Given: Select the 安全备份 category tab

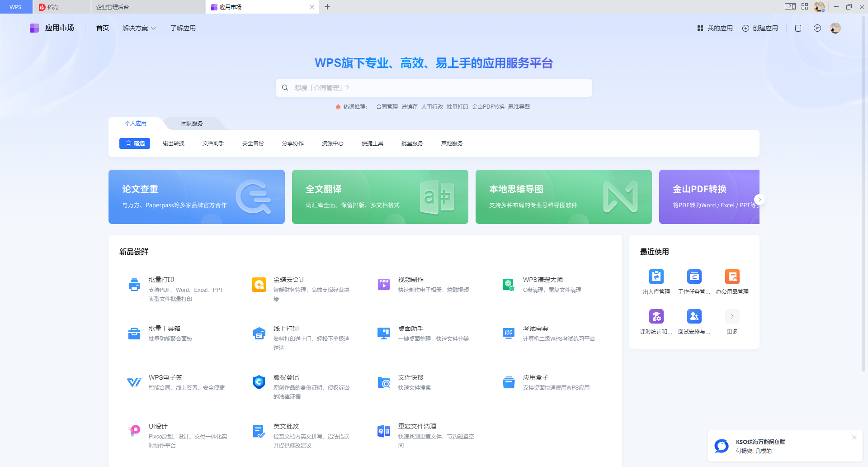Looking at the screenshot, I should tap(253, 143).
